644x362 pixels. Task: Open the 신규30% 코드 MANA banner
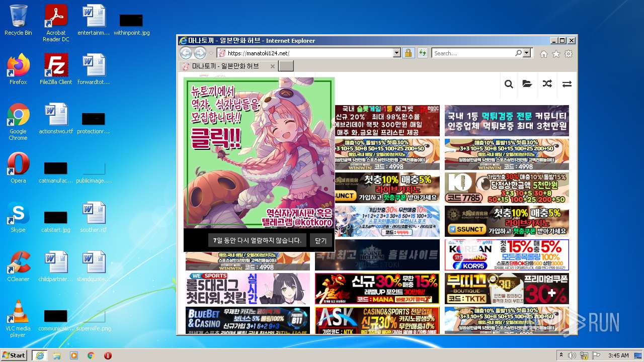[x=377, y=288]
